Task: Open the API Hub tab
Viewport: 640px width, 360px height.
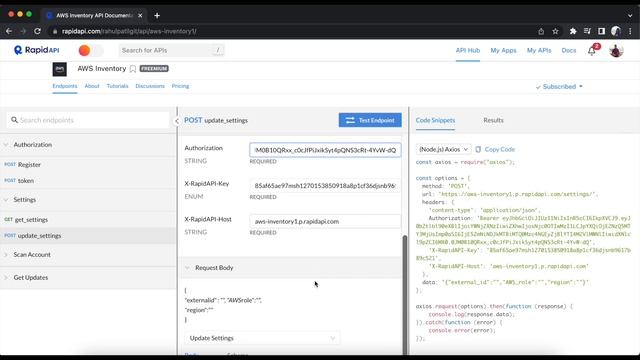Action: point(468,51)
